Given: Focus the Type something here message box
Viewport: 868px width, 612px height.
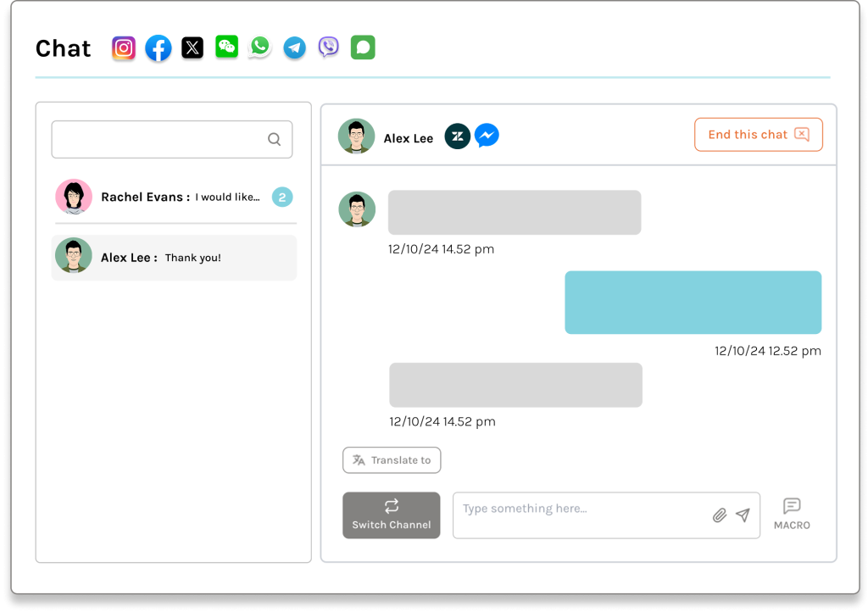Looking at the screenshot, I should click(x=606, y=515).
